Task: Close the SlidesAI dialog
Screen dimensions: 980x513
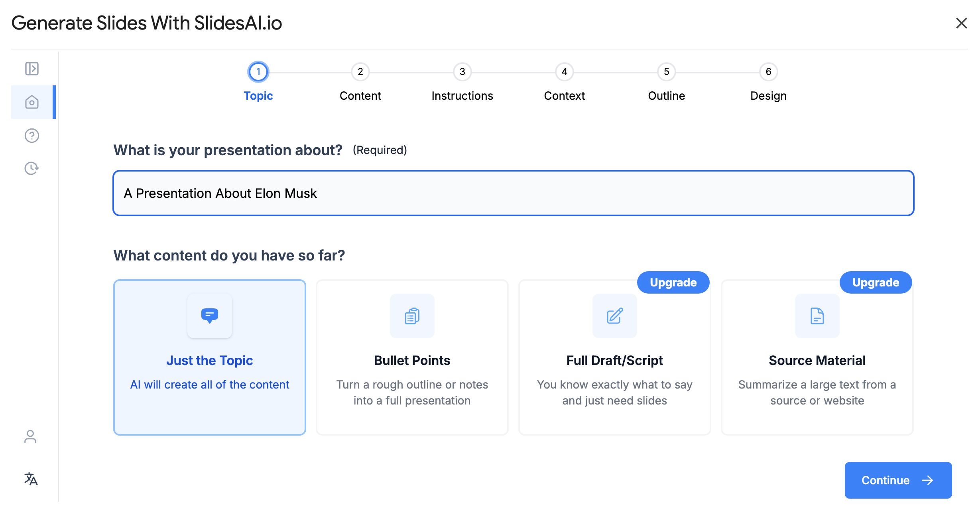Action: [x=961, y=23]
